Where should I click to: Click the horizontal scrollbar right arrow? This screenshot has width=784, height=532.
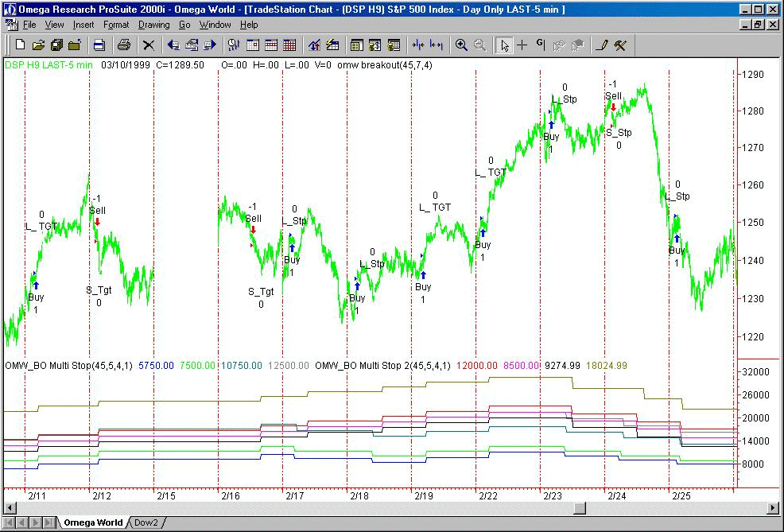click(x=772, y=508)
